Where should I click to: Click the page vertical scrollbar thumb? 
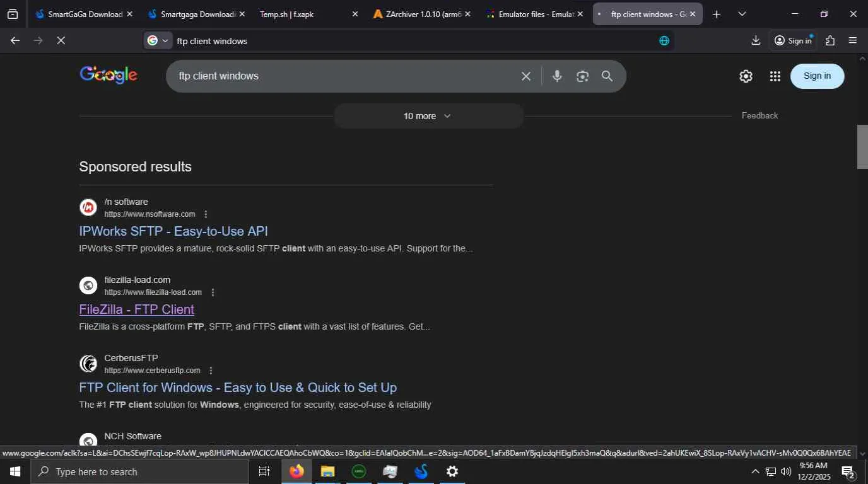coord(862,147)
